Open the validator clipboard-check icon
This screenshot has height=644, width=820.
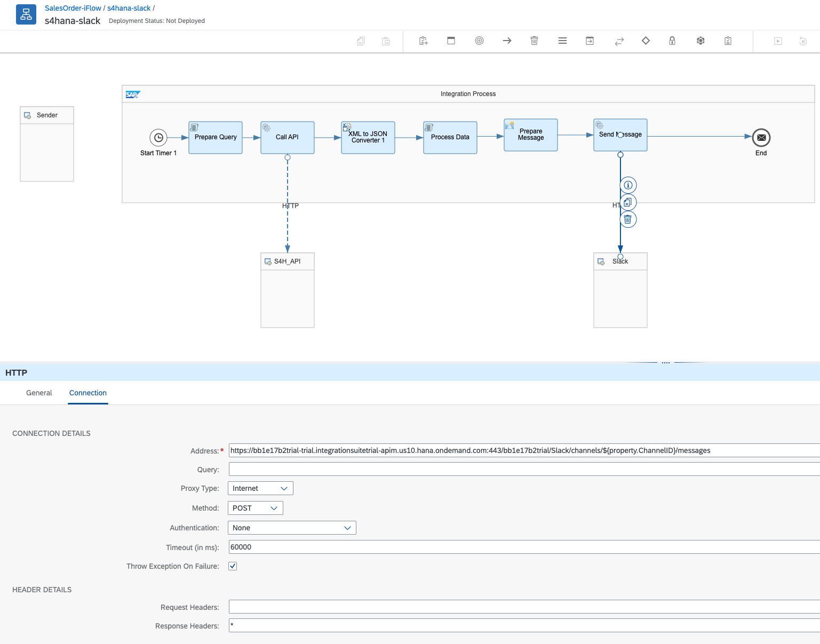tap(728, 41)
